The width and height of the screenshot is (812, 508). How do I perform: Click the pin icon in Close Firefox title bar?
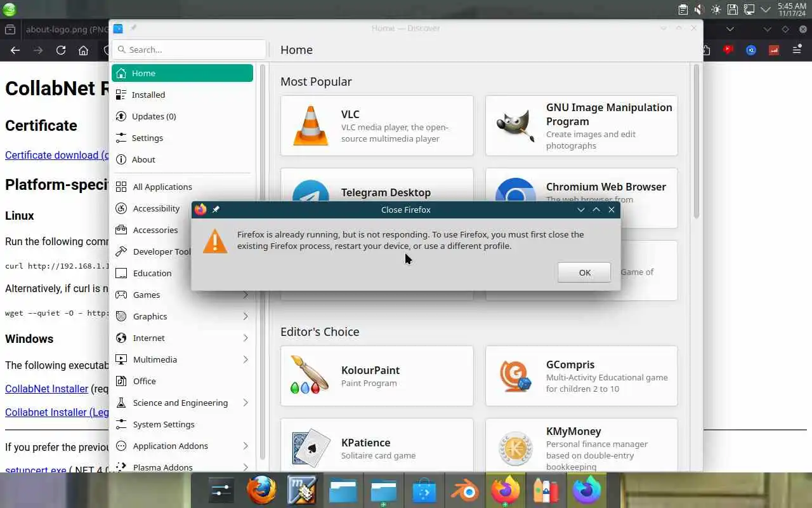click(x=216, y=210)
